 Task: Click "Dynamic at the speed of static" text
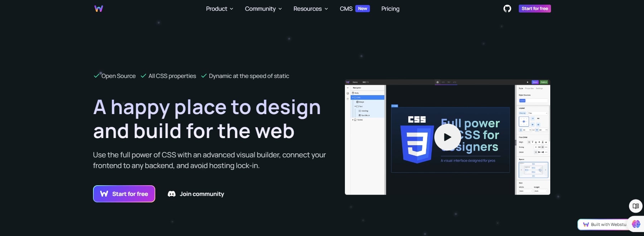tap(249, 76)
